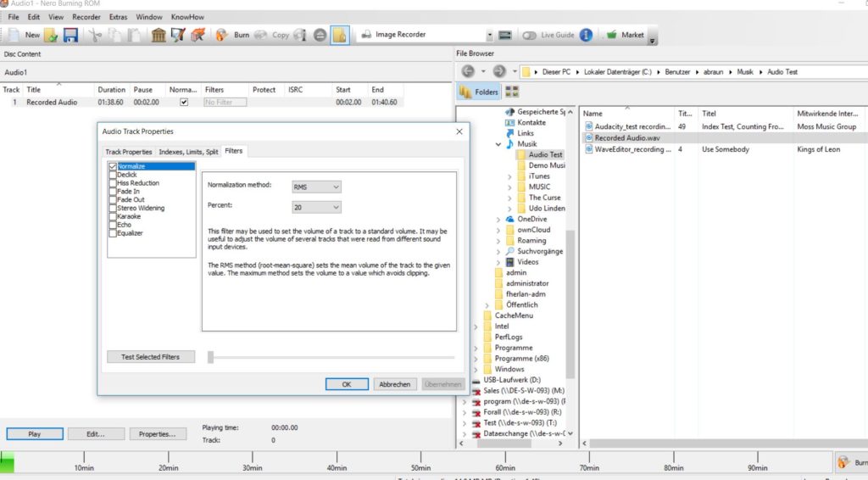The height and width of the screenshot is (480, 868).
Task: Go forward in the File Browser
Action: click(498, 71)
